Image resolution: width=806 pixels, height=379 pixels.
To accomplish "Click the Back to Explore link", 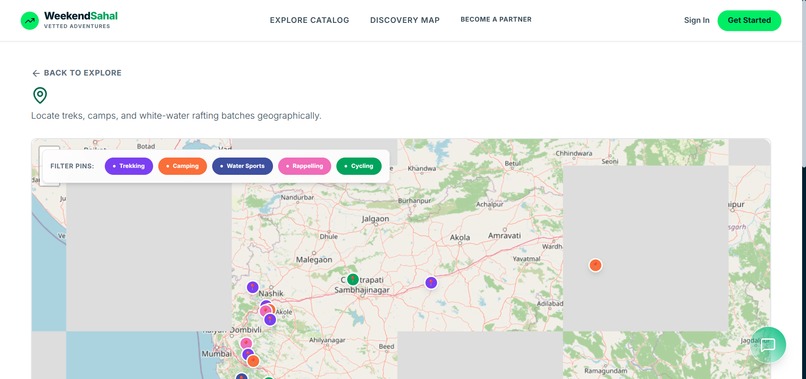I will point(77,73).
